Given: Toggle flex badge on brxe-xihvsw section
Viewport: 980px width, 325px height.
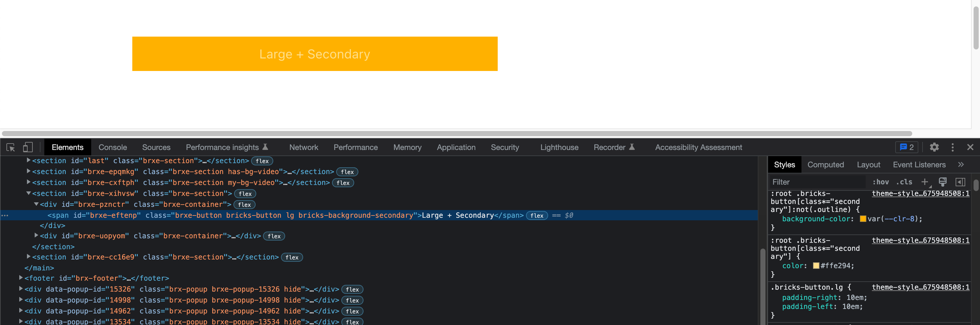Looking at the screenshot, I should pyautogui.click(x=245, y=194).
